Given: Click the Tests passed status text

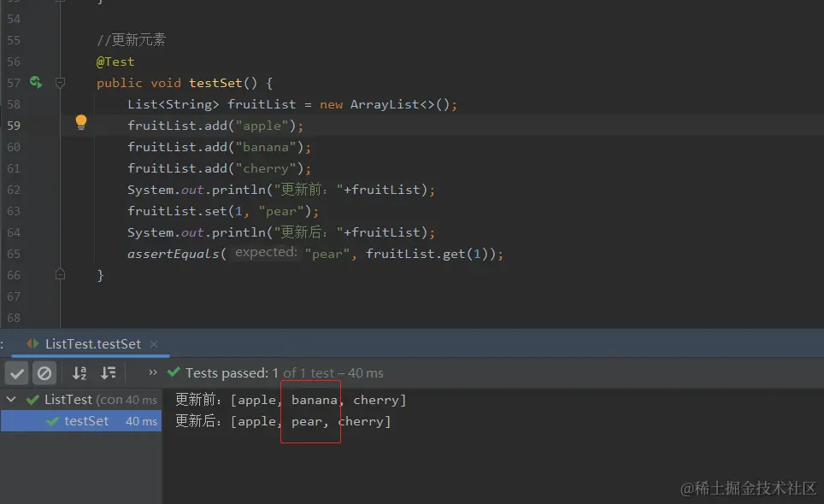Looking at the screenshot, I should 285,372.
